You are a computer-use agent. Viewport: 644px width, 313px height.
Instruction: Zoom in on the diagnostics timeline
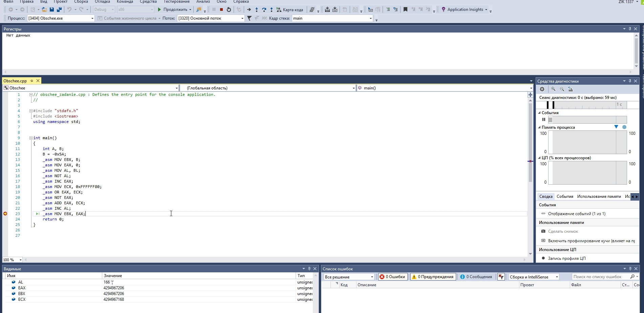pyautogui.click(x=553, y=89)
